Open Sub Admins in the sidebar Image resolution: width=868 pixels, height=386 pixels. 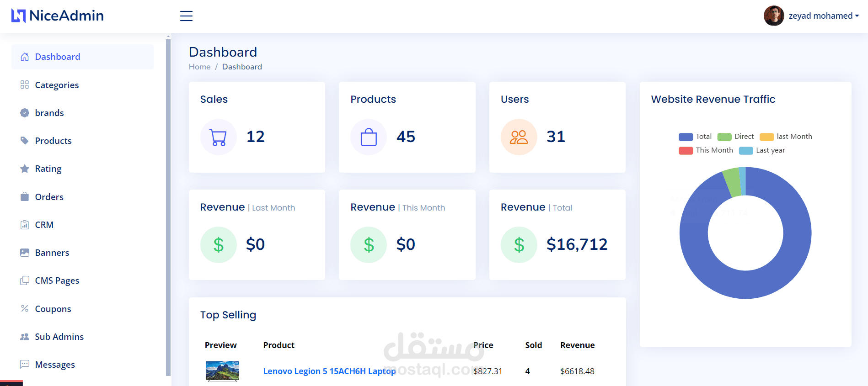82,337
